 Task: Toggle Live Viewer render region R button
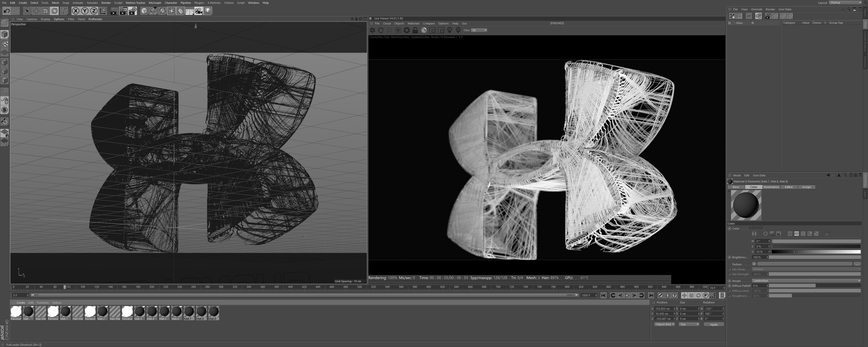coord(398,30)
